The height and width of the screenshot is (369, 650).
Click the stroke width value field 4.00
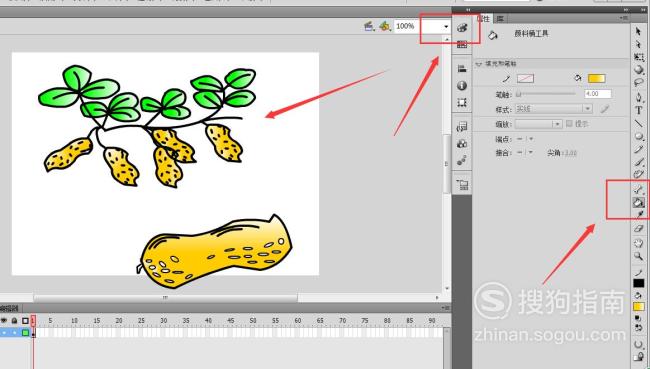(x=597, y=94)
